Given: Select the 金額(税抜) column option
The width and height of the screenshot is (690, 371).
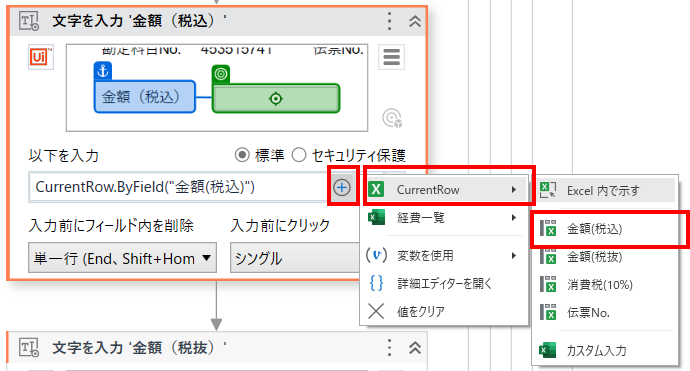Looking at the screenshot, I should (605, 257).
